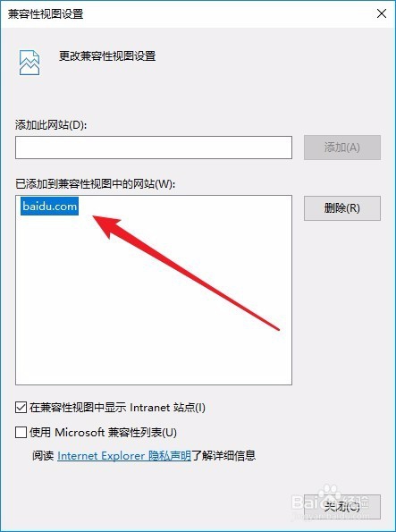Select the baidu.com list entry

[49, 206]
